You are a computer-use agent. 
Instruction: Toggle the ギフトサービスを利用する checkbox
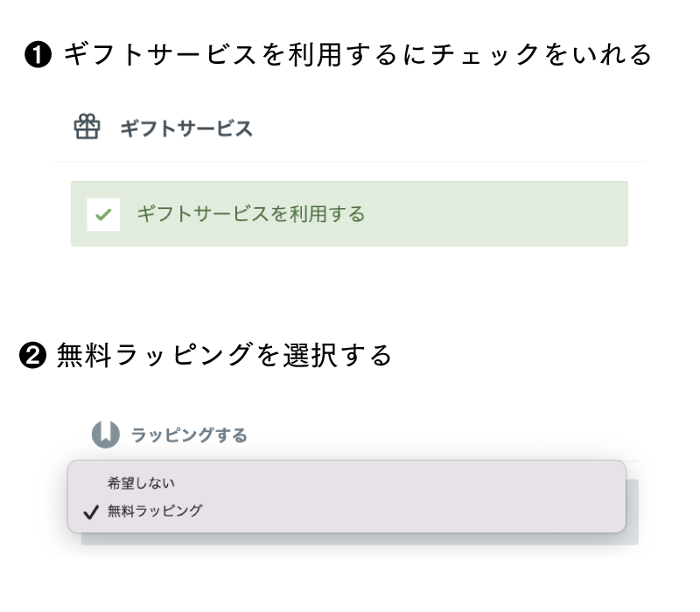[103, 214]
